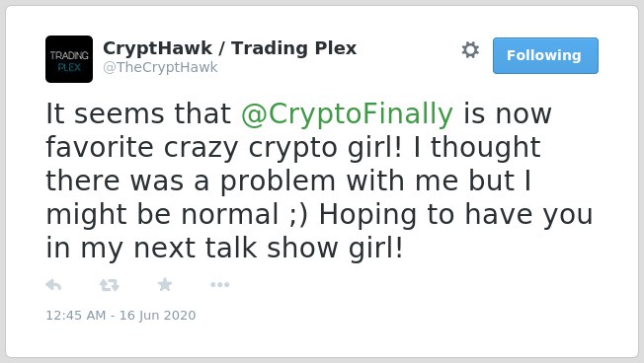Visit the @TheCryptHawk handle link

(x=160, y=67)
